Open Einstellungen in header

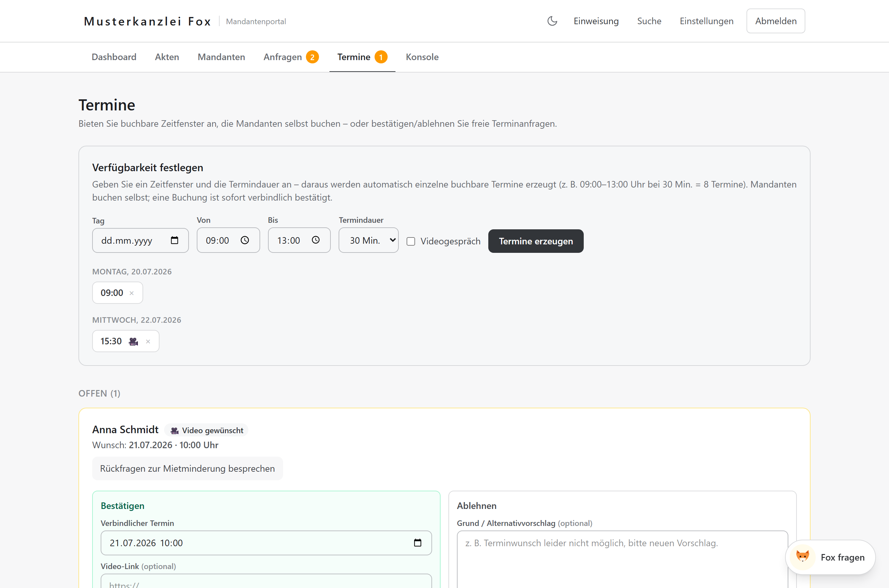point(707,21)
